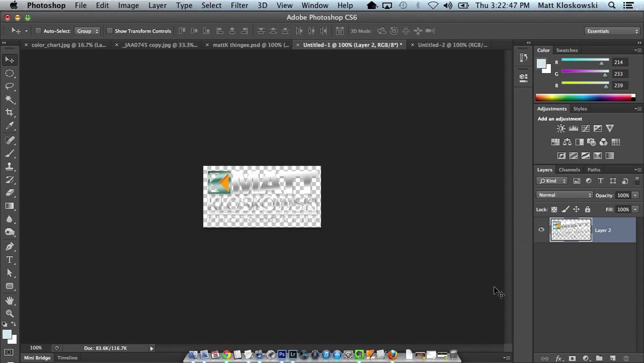Click the foreground color swatch in Color panel
Viewport: 644px width, 363px height.
pyautogui.click(x=541, y=64)
